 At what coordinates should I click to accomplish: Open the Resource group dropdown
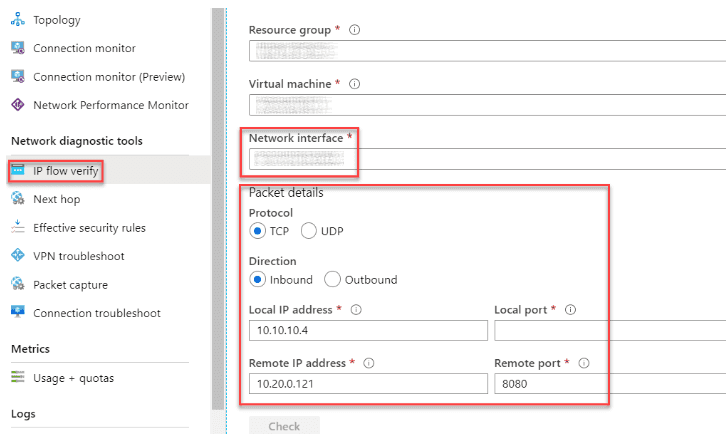tap(487, 51)
